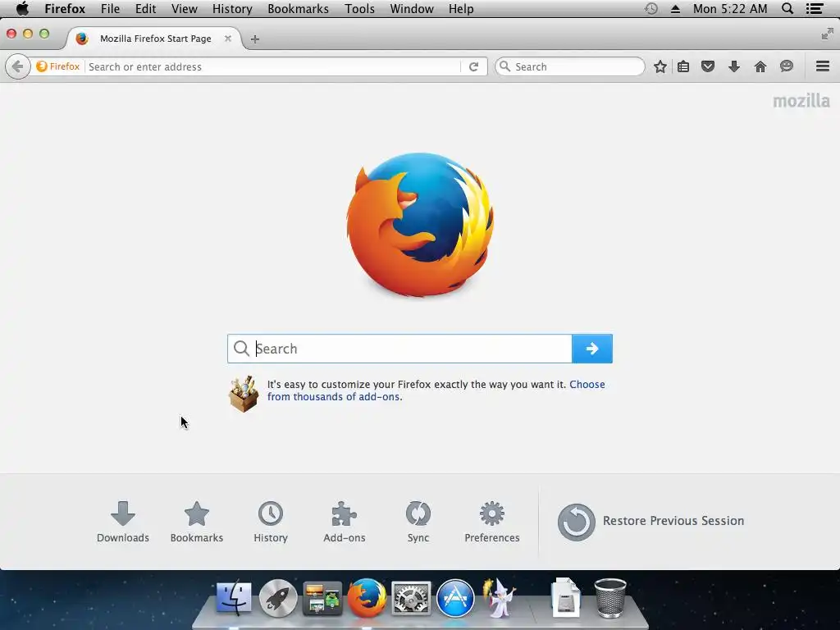Open the Help menu
The width and height of the screenshot is (840, 630).
point(461,9)
